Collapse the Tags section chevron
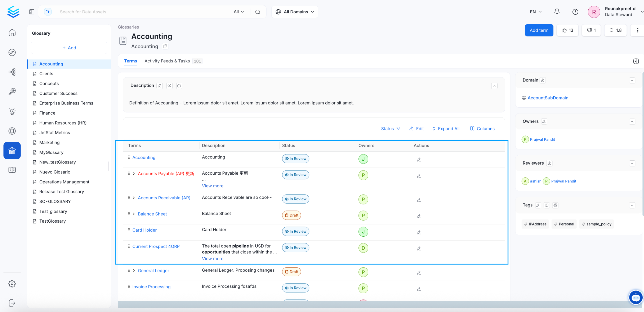 tap(632, 205)
